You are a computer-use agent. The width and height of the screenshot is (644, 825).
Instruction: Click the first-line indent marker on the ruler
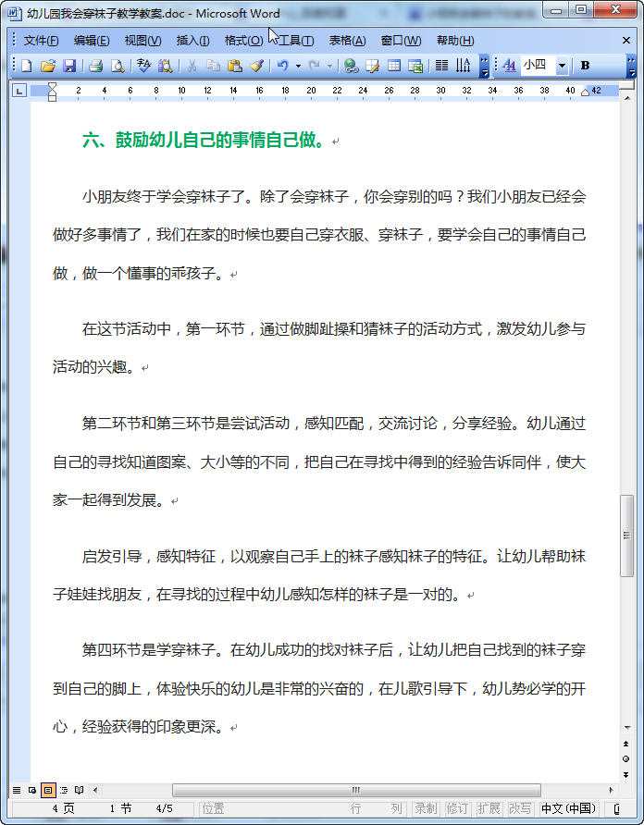[x=52, y=86]
